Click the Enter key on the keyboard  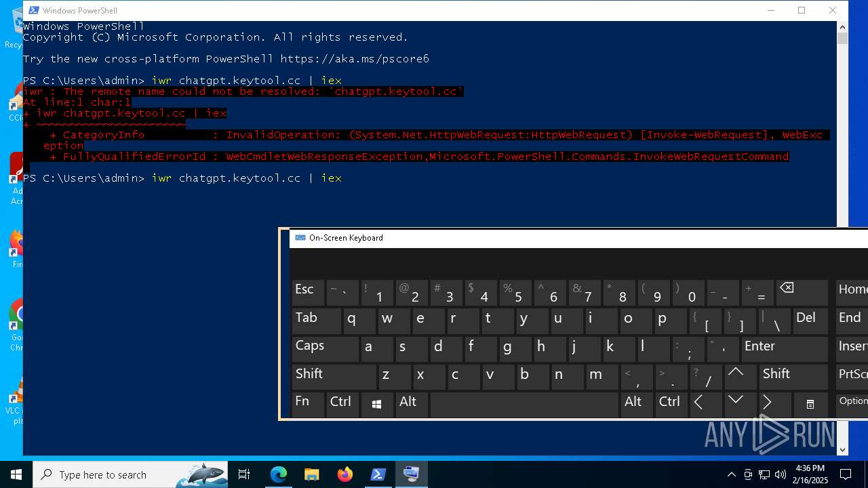point(785,348)
